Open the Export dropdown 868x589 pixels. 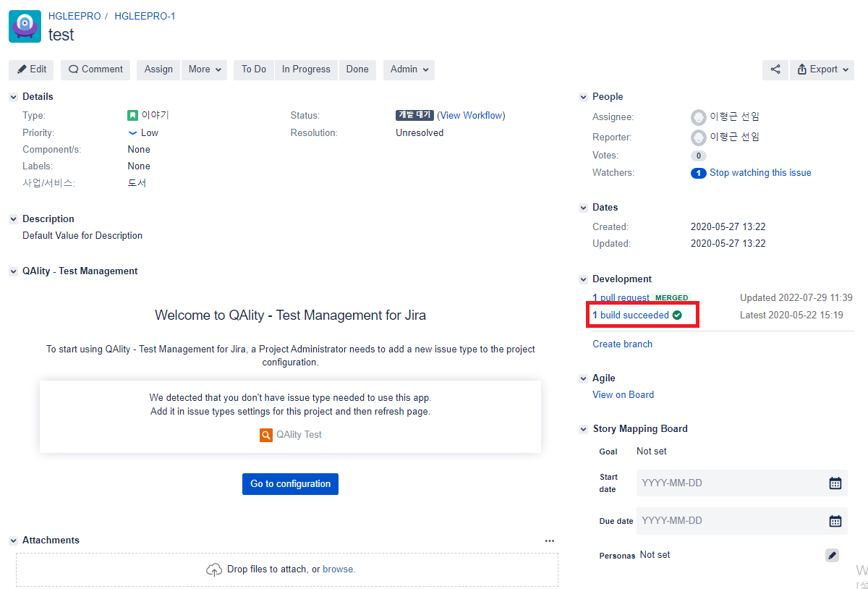coord(822,69)
